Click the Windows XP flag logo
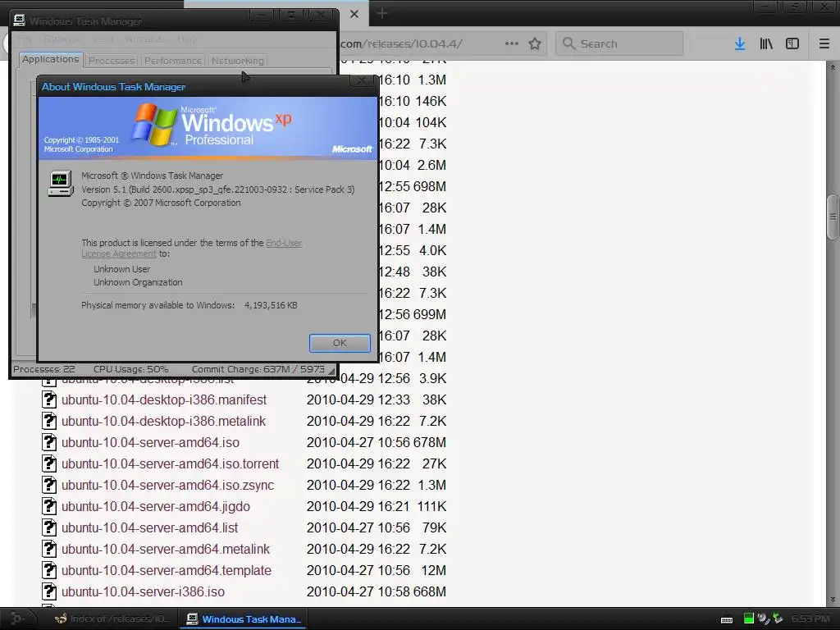 tap(154, 125)
